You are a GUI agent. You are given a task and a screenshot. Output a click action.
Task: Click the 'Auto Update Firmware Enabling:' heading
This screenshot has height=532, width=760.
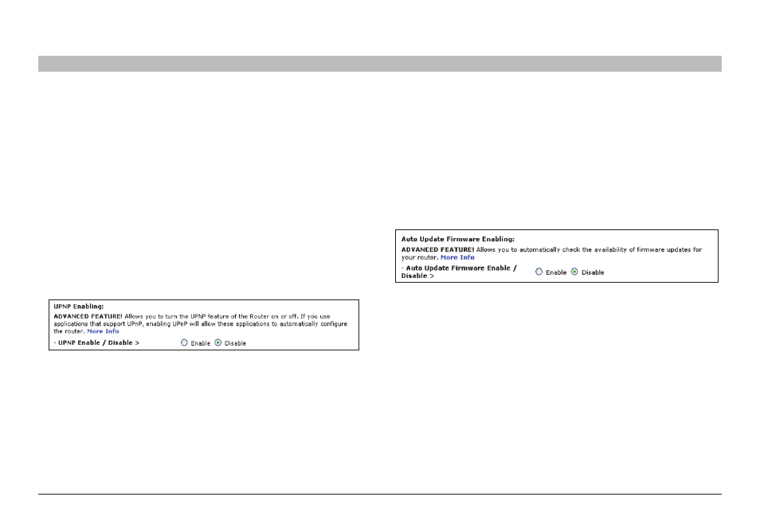pos(457,240)
